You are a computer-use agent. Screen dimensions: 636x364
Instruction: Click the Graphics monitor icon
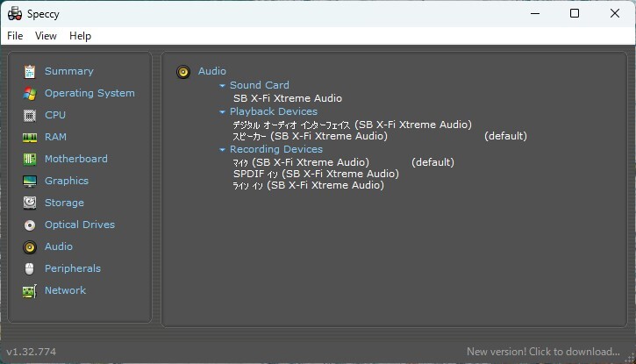click(30, 181)
